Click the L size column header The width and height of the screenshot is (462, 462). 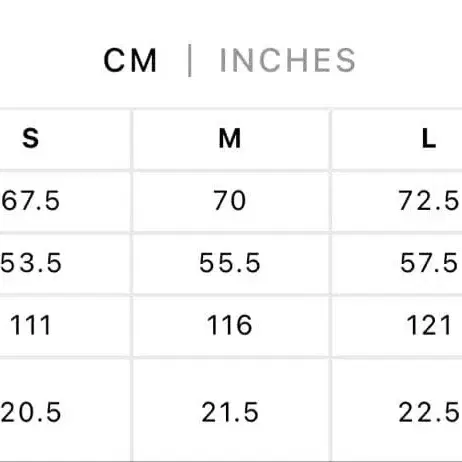(x=429, y=138)
